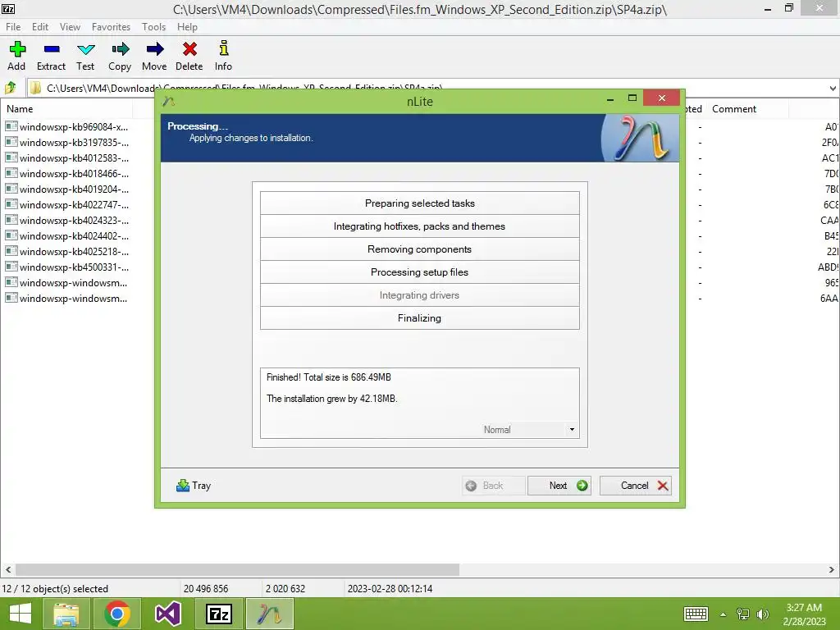This screenshot has height=630, width=840.
Task: Sort by the Comment column header
Action: pos(734,109)
